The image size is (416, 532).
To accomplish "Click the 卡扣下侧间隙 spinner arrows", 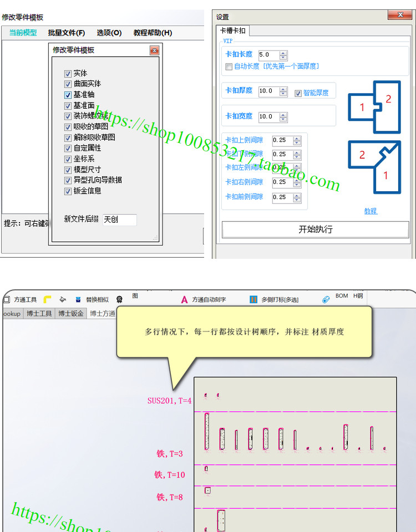I will 297,155.
